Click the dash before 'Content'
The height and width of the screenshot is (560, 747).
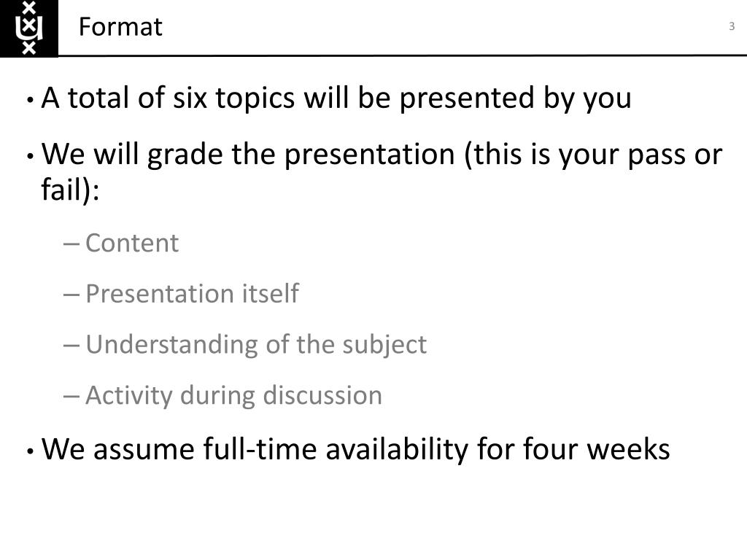[x=71, y=245]
